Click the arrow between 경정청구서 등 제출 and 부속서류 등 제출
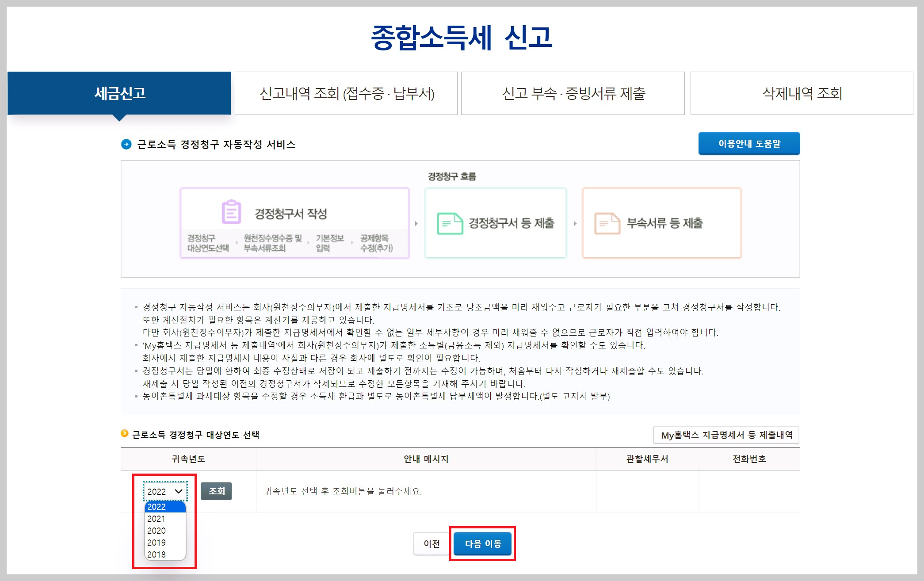 coord(575,223)
